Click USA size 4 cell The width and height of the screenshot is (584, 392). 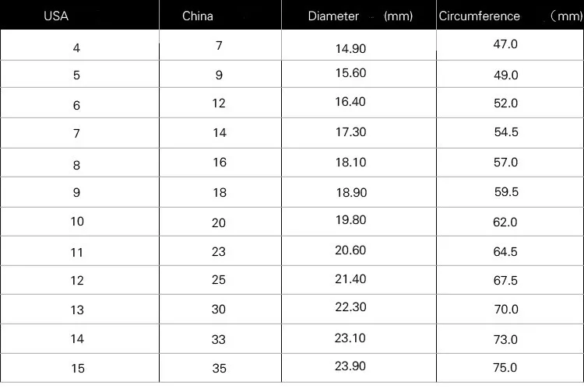76,48
